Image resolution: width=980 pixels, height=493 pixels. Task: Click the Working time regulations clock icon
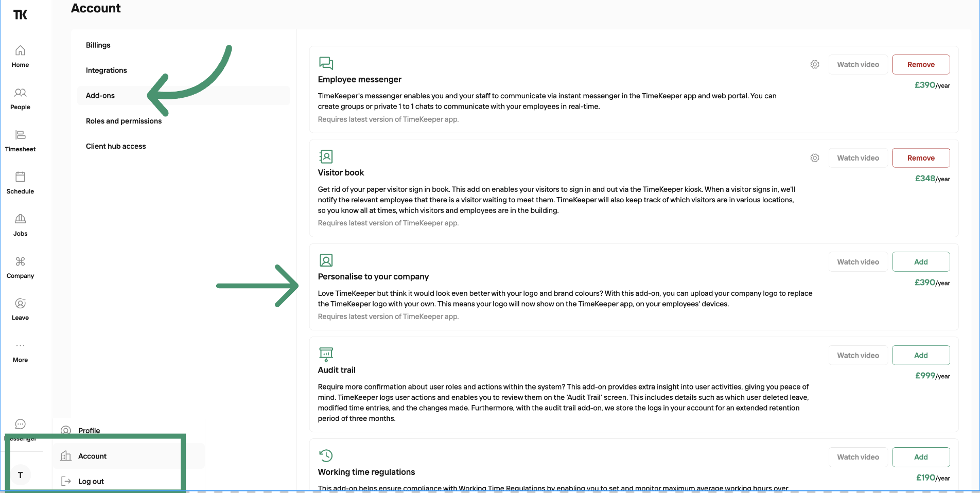tap(326, 455)
